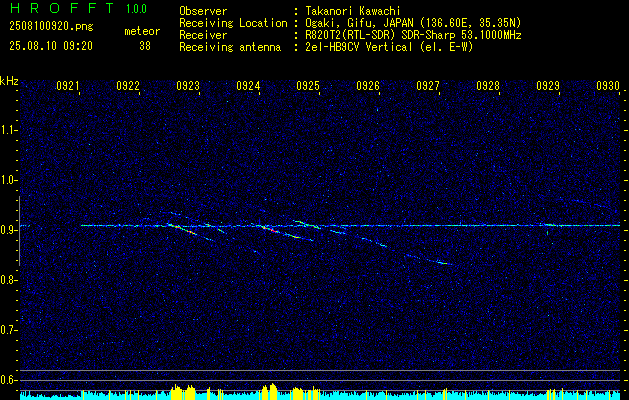Click the meteor count label
This screenshot has width=629, height=400.
coord(142,31)
